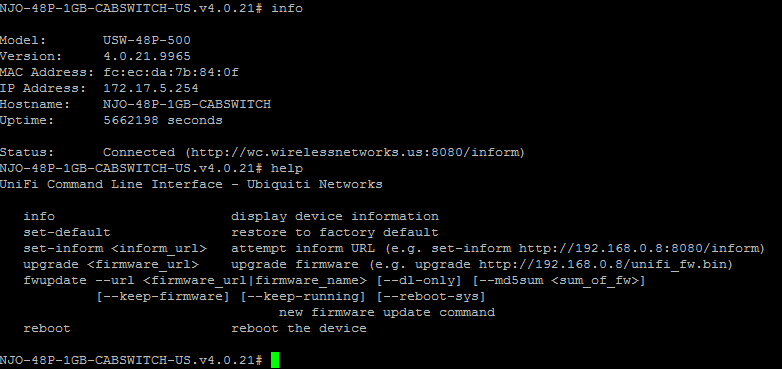Click the fwupdate command in help list
The width and height of the screenshot is (782, 369).
tap(55, 280)
